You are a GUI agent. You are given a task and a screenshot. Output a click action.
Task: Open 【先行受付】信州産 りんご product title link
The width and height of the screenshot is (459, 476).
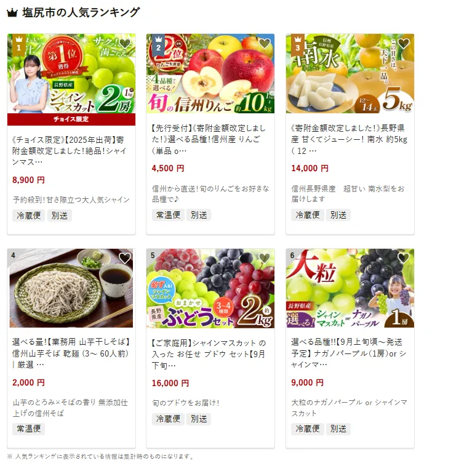pos(209,139)
